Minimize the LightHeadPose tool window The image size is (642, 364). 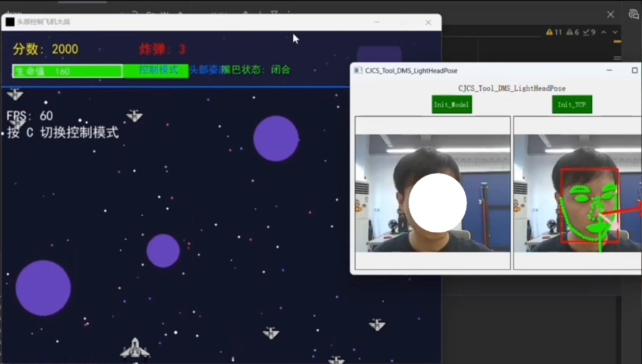click(x=609, y=71)
